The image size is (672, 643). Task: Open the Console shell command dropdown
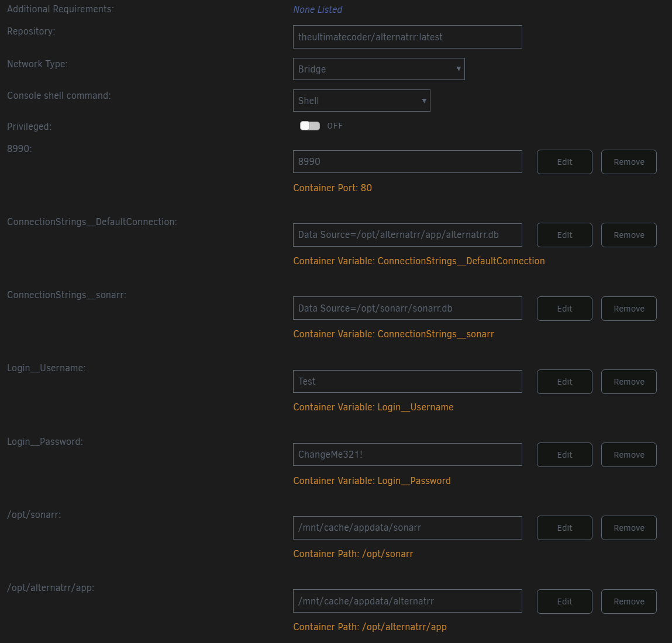pyautogui.click(x=361, y=101)
